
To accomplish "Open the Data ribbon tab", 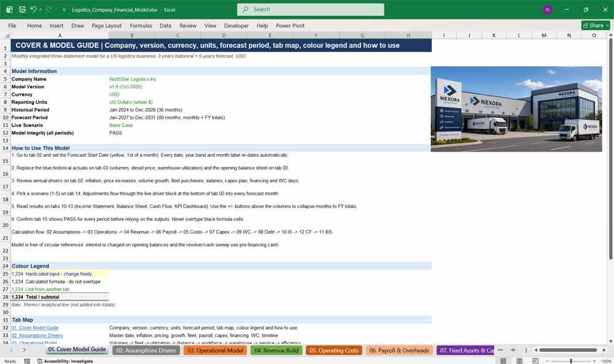I will [x=165, y=25].
